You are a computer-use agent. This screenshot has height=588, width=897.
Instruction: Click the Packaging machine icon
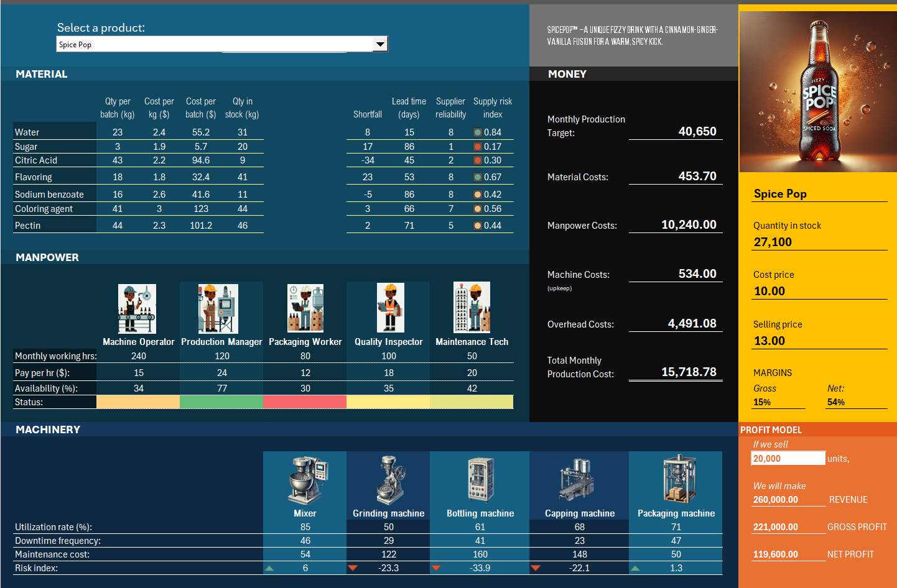point(679,479)
